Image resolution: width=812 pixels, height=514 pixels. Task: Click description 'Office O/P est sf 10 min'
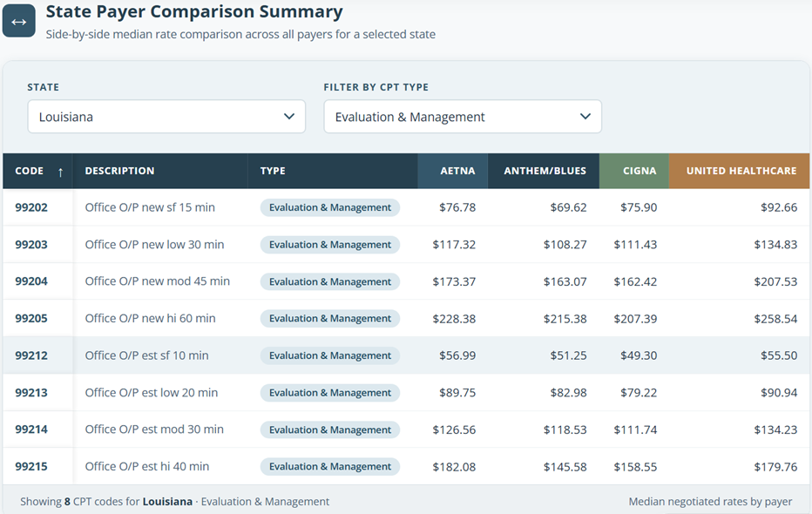[x=146, y=355]
